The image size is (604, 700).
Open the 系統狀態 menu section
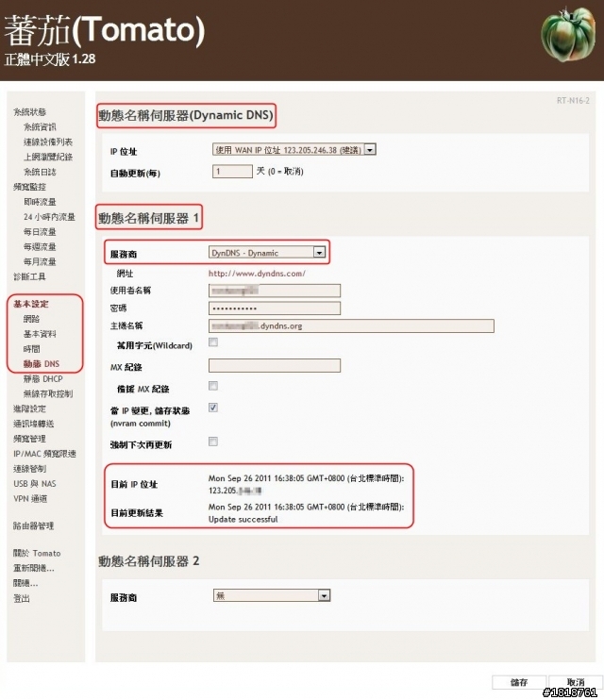(29, 111)
